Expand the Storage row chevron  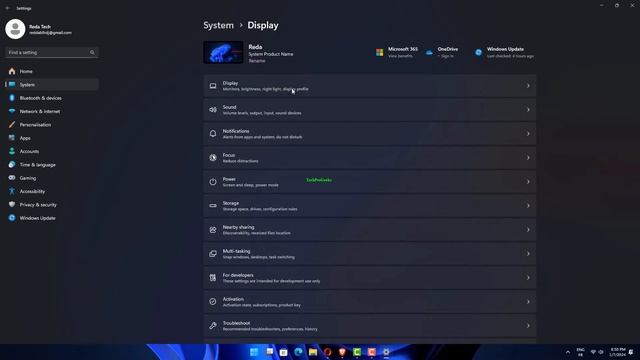528,206
